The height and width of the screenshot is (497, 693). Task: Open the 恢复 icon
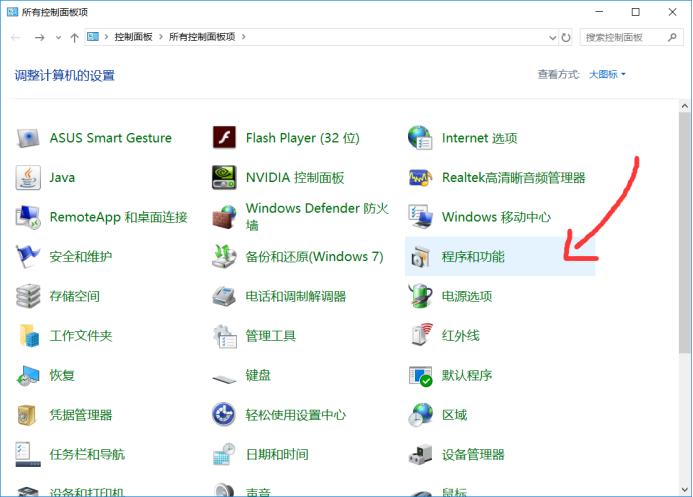click(x=28, y=376)
